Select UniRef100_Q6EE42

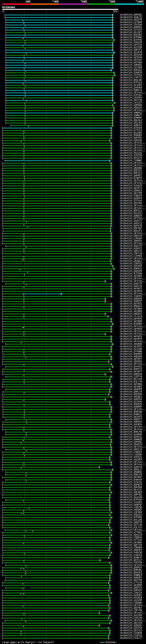[x=131, y=314]
